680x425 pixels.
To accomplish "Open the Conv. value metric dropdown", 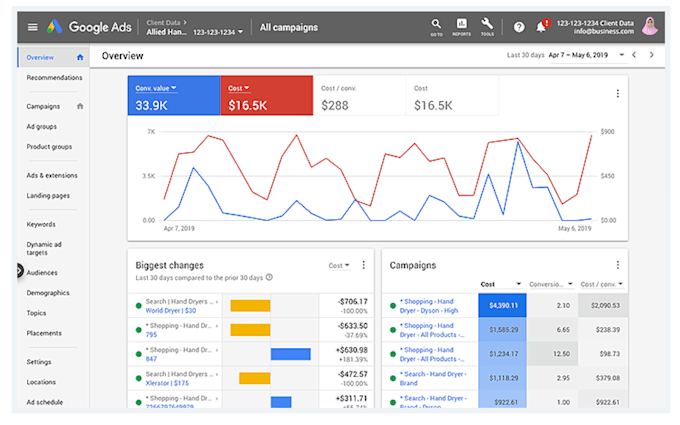I will click(x=156, y=88).
